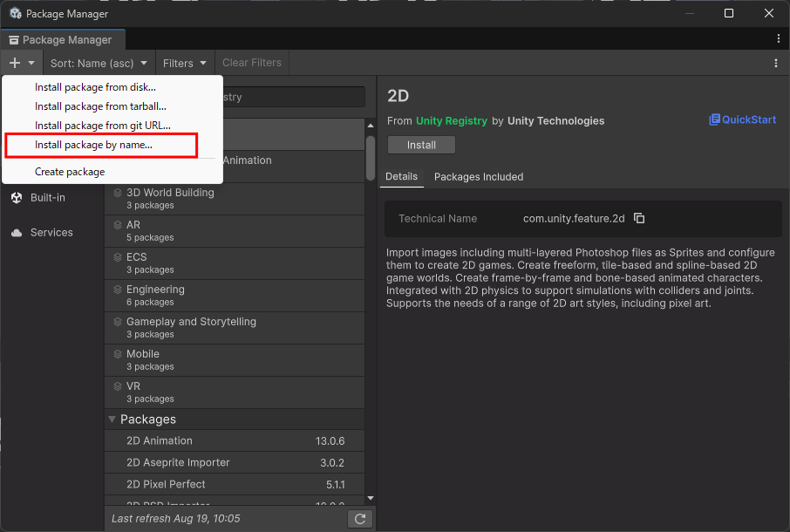This screenshot has width=790, height=532.
Task: Click the 13.0.6 version of 2D Animation
Action: coord(330,440)
